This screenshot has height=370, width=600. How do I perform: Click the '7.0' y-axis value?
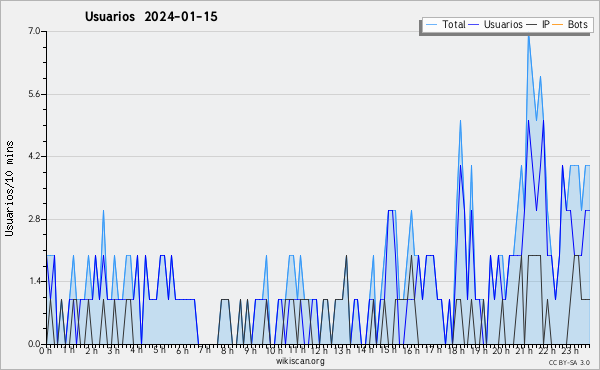coord(34,31)
